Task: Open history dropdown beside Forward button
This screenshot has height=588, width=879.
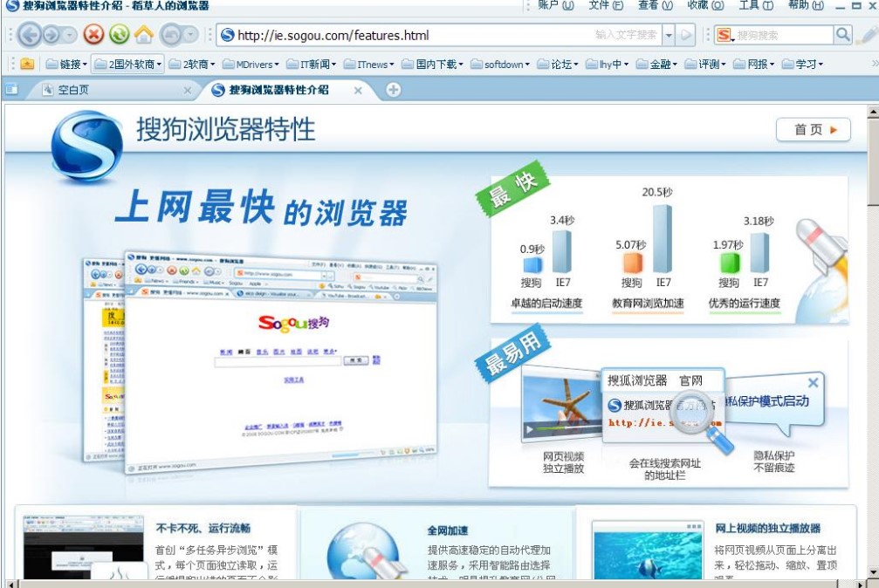Action: click(69, 35)
